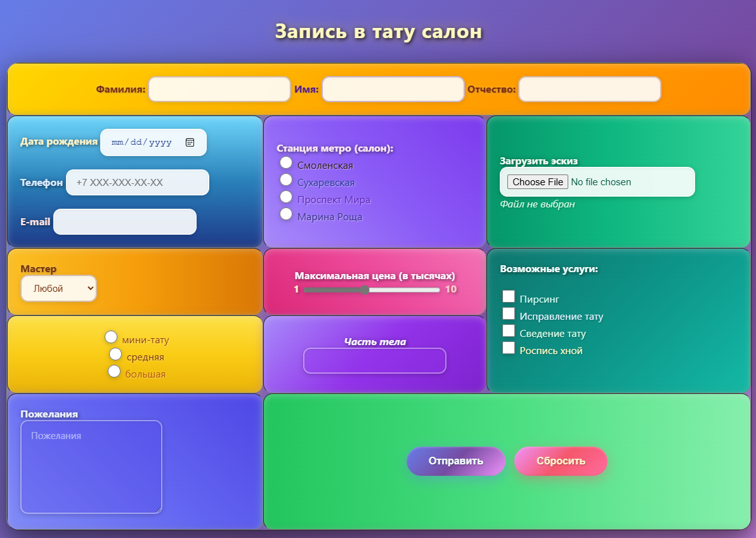Image resolution: width=756 pixels, height=538 pixels.
Task: Select the Смоленская metro station radio
Action: [x=286, y=162]
